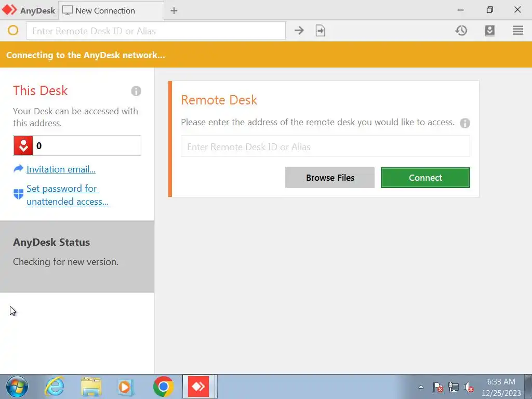Click the blue shield icon
Viewport: 532px width, 399px height.
pos(18,194)
